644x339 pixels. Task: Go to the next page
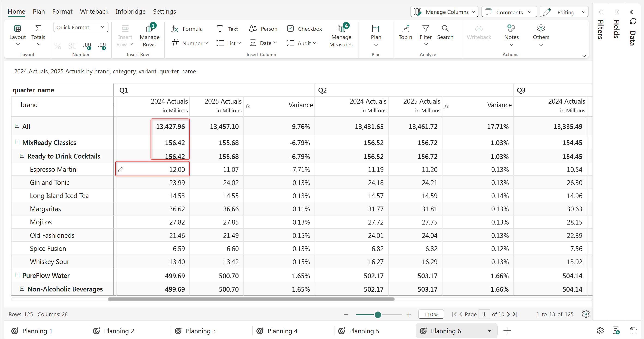tap(508, 314)
